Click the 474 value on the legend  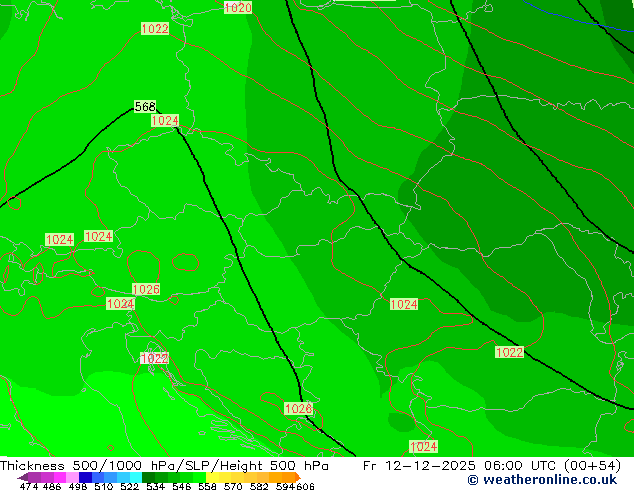(x=29, y=486)
